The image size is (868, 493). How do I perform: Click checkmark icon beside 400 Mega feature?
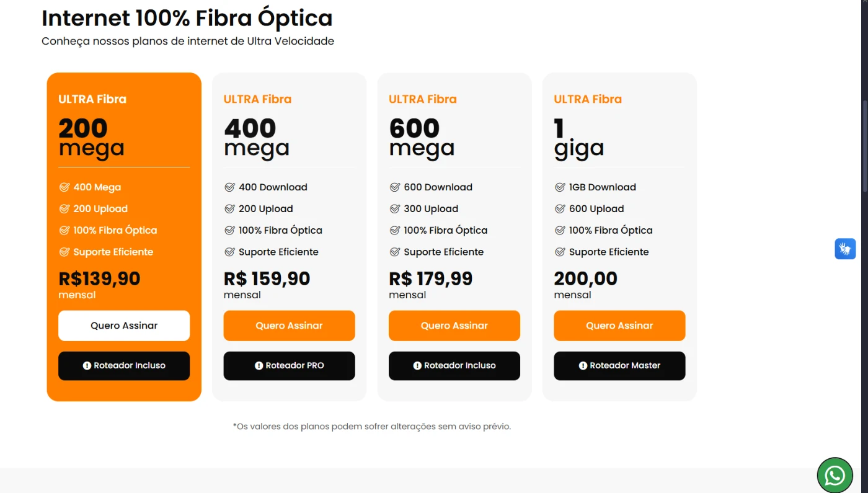click(64, 187)
